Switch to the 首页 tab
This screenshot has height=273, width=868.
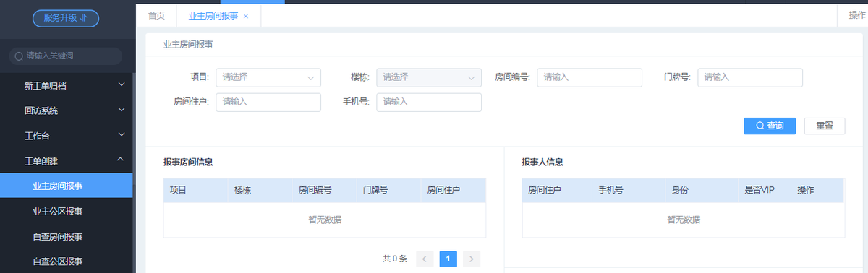pyautogui.click(x=156, y=15)
